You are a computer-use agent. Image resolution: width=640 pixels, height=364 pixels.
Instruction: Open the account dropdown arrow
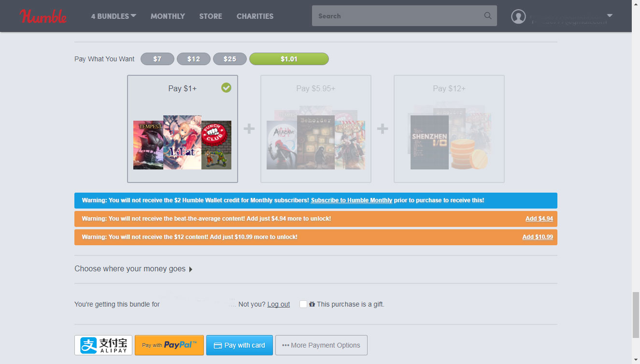point(610,16)
